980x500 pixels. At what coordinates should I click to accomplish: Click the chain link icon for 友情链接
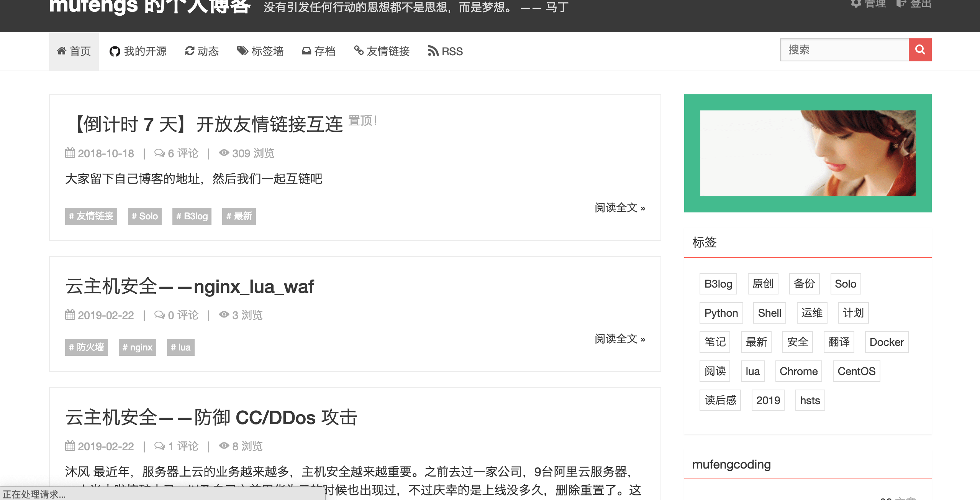pyautogui.click(x=359, y=51)
